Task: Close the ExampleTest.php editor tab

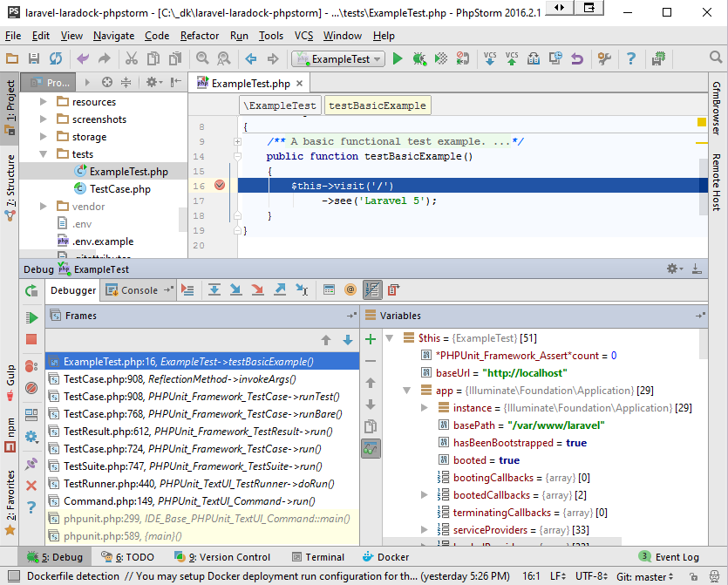Action: click(300, 83)
